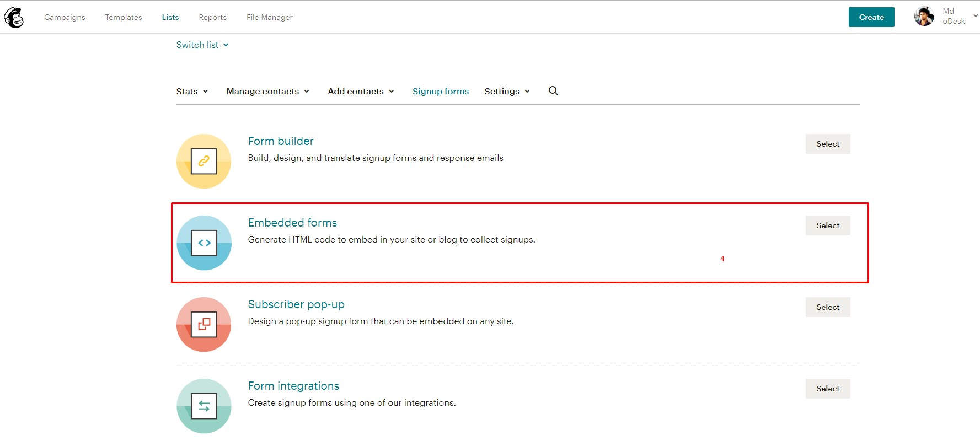
Task: Go to Templates in top navigation
Action: pyautogui.click(x=124, y=17)
